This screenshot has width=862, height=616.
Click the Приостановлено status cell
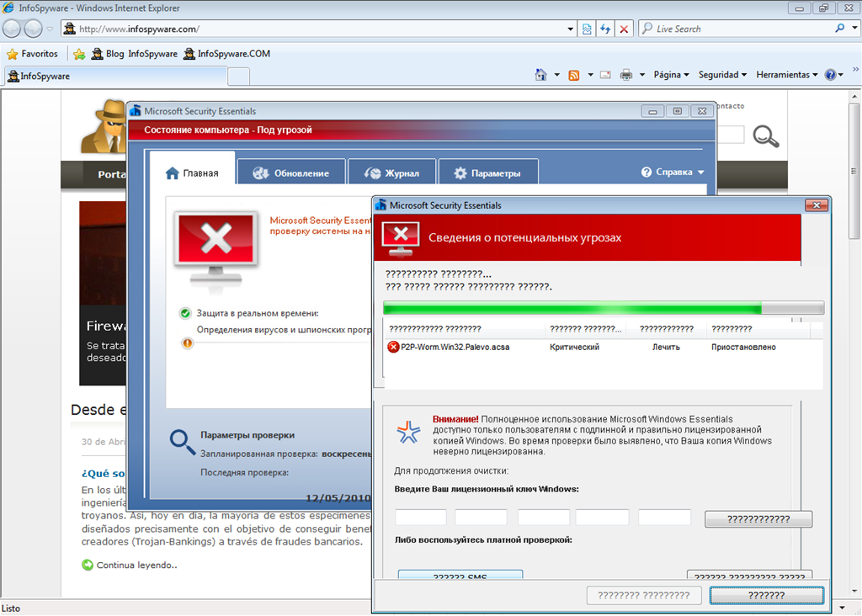tap(743, 347)
